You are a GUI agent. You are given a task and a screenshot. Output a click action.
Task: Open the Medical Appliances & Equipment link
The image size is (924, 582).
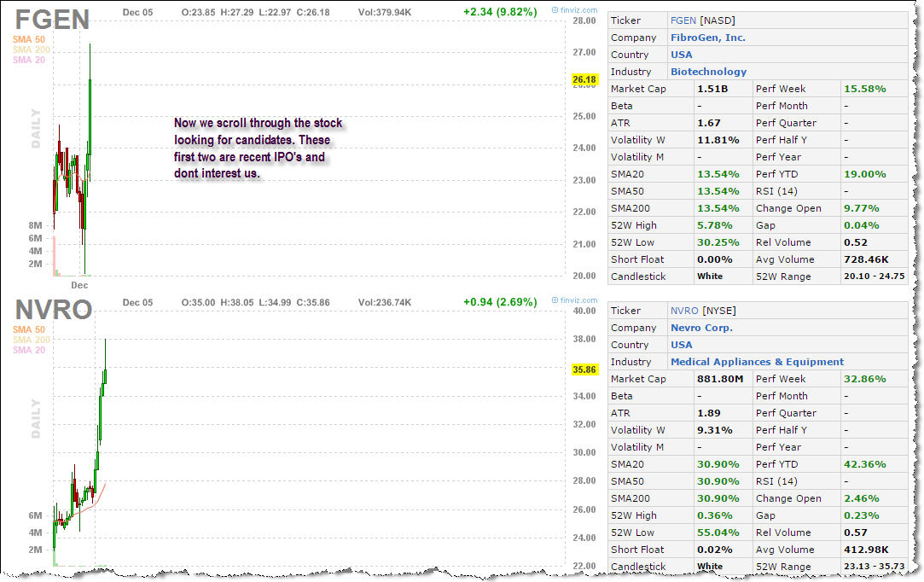(757, 362)
